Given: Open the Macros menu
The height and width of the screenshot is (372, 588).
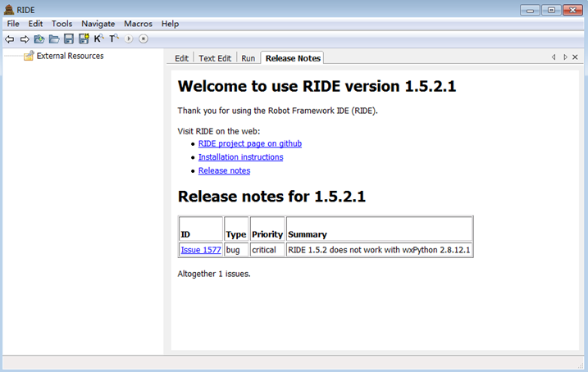Looking at the screenshot, I should pyautogui.click(x=138, y=24).
